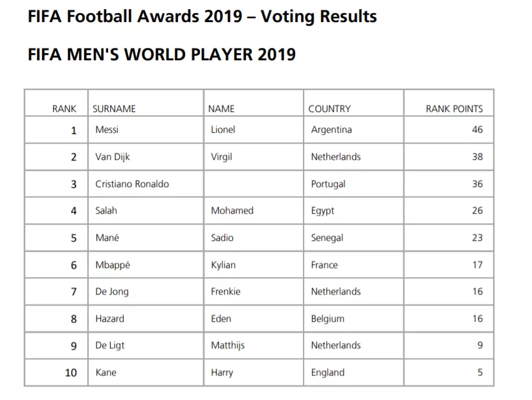This screenshot has width=532, height=400.
Task: Click the name Lionel in table
Action: point(223,129)
